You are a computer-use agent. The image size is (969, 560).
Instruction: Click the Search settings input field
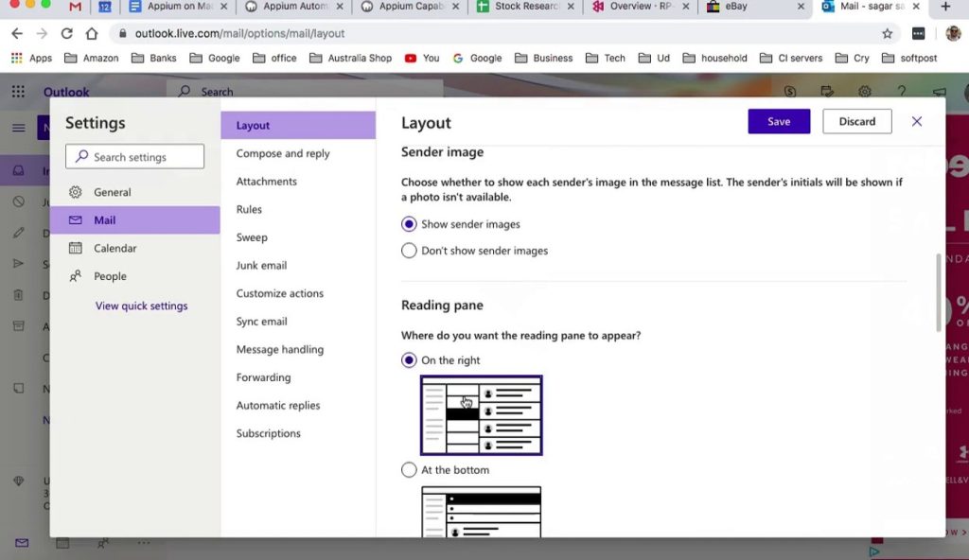[x=134, y=156]
